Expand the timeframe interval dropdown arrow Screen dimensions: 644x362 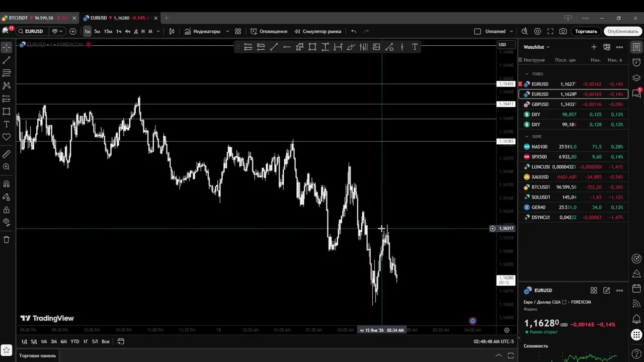pos(158,31)
